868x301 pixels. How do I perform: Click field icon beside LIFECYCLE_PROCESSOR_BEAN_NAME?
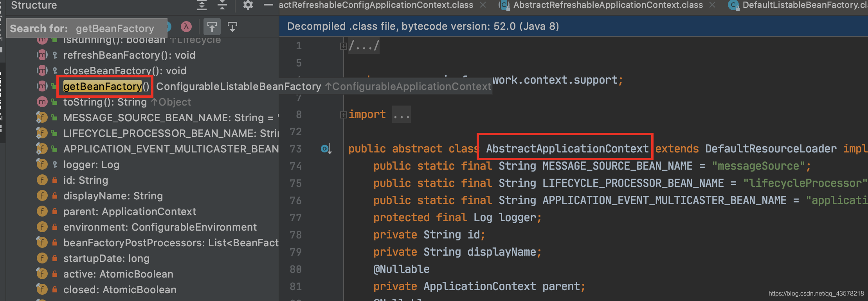(x=42, y=133)
